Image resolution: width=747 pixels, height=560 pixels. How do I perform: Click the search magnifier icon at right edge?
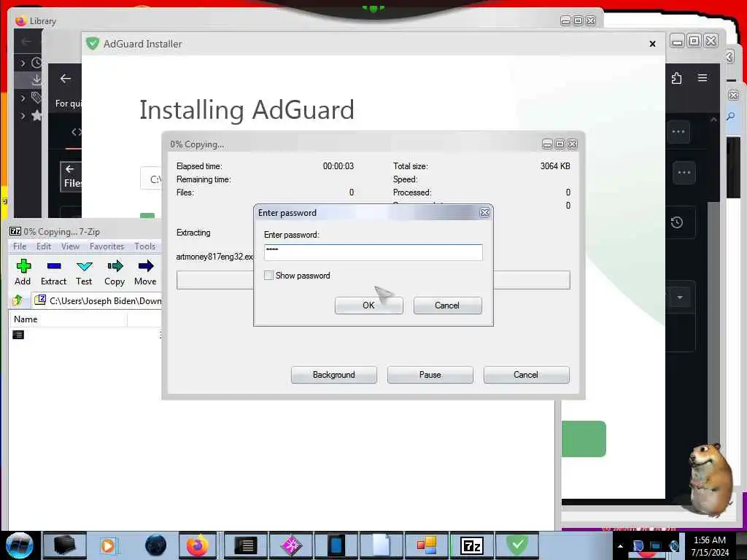click(x=731, y=116)
